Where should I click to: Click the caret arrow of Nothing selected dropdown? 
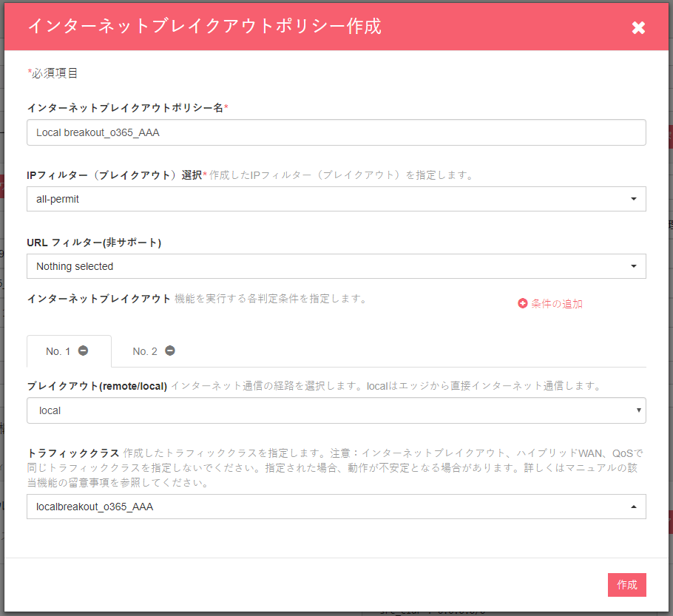pos(633,266)
